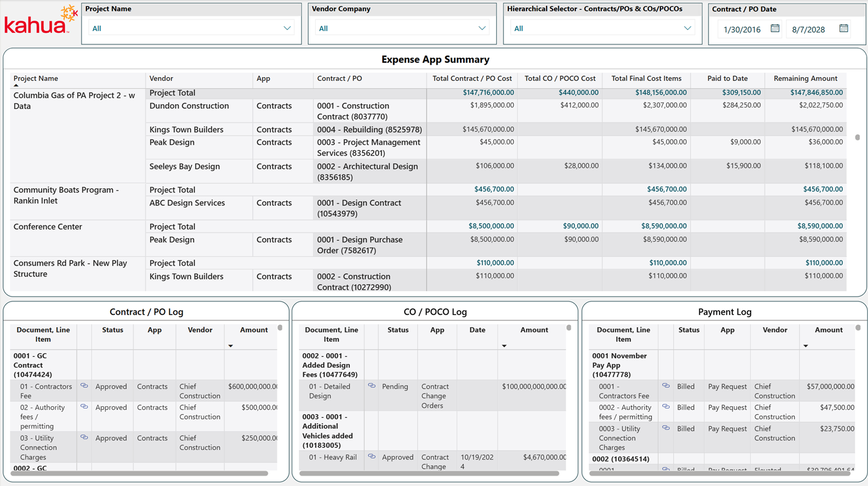Open link icon for 01 - Detailed Design row
This screenshot has width=868, height=486.
click(372, 386)
